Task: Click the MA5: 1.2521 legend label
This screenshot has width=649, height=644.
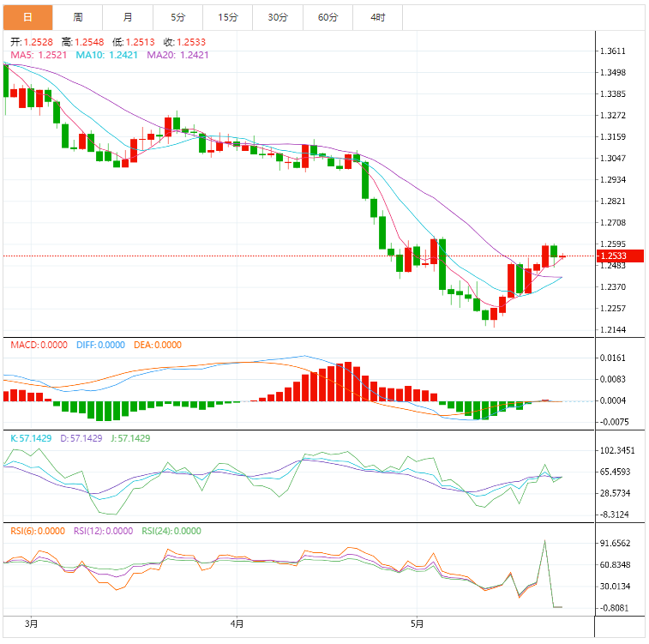Action: tap(39, 55)
